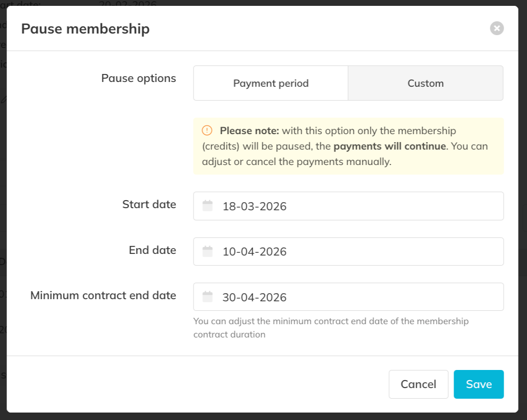The width and height of the screenshot is (527, 420).
Task: Click the Start date label
Action: [x=149, y=204]
